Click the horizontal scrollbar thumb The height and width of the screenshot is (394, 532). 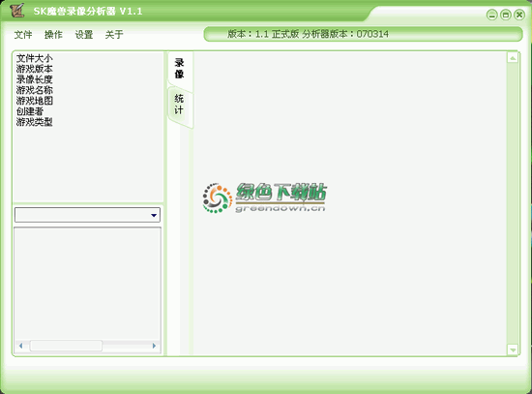66,346
